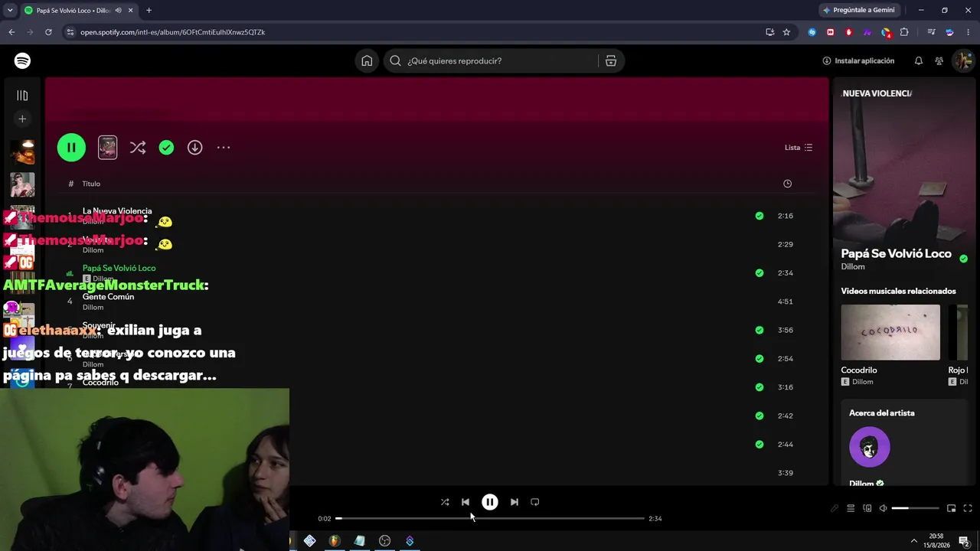980x551 pixels.
Task: Open the Chrome extensions puzzle icon
Action: coord(904,32)
